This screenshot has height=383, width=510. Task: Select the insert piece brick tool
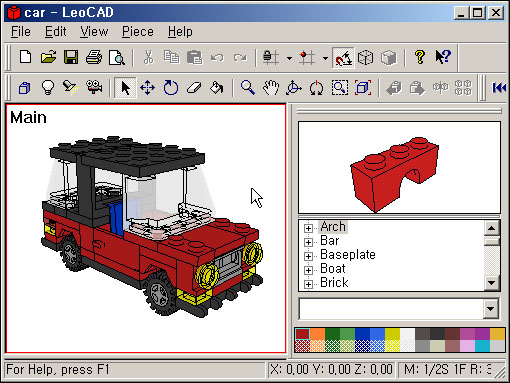pyautogui.click(x=25, y=88)
